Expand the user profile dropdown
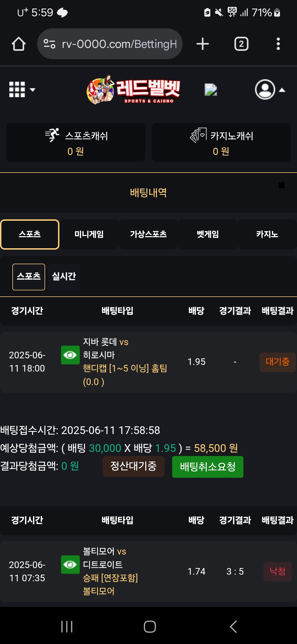 click(x=270, y=89)
